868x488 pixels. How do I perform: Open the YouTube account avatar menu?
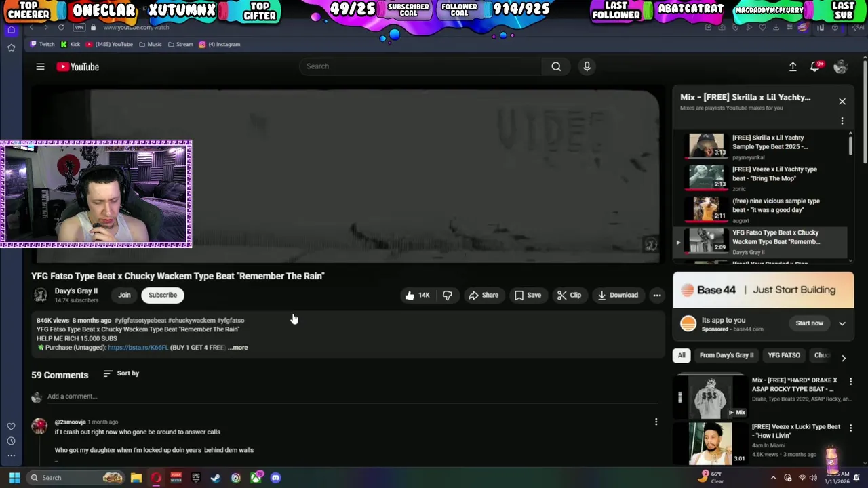pyautogui.click(x=840, y=66)
